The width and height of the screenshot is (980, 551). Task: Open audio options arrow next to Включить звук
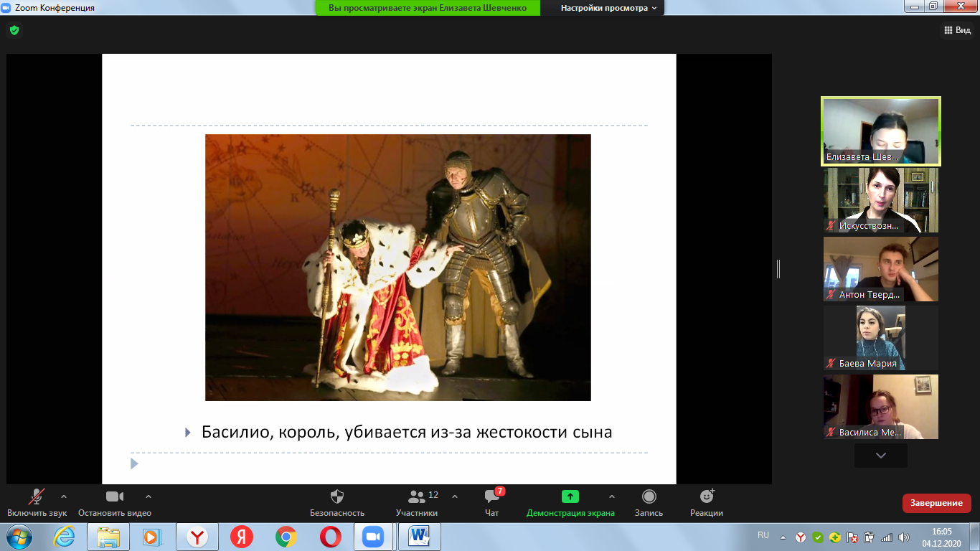tap(64, 496)
